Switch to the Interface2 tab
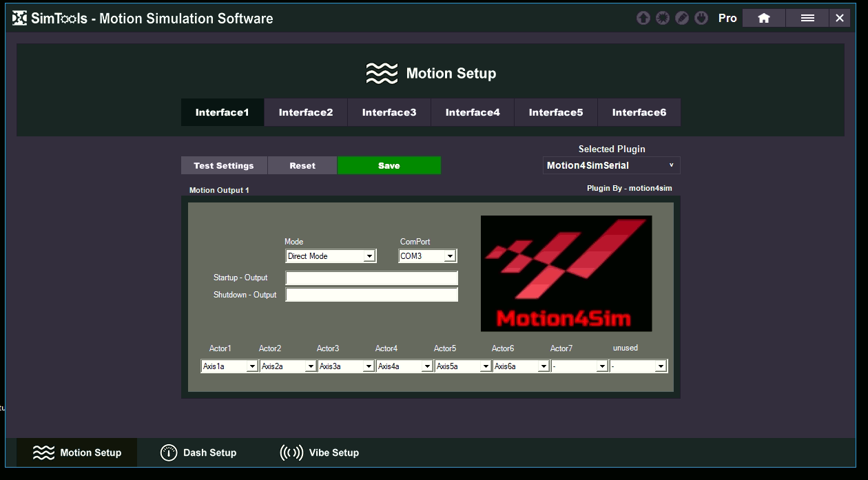This screenshot has height=480, width=868. click(306, 112)
